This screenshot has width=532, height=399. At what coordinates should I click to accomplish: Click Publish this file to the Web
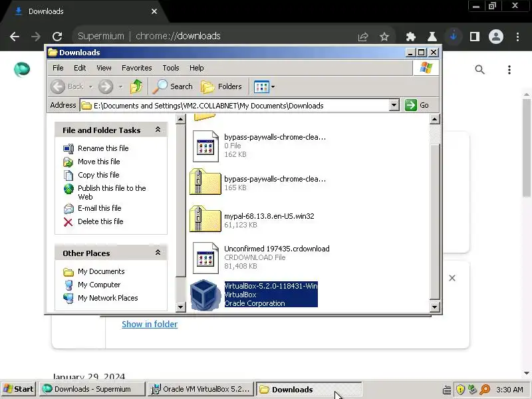(112, 192)
